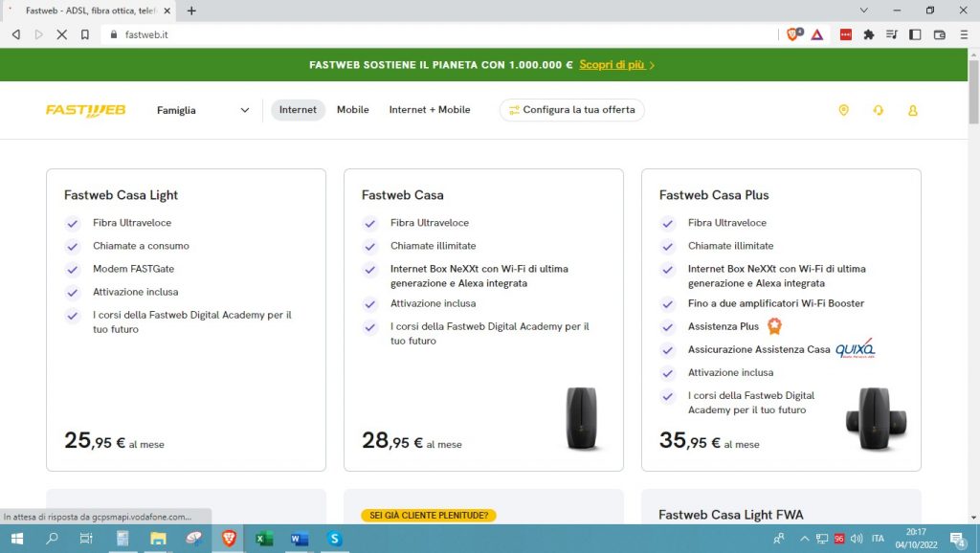The image size is (980, 553).
Task: Open the Fastweb store locator pin icon
Action: click(843, 110)
